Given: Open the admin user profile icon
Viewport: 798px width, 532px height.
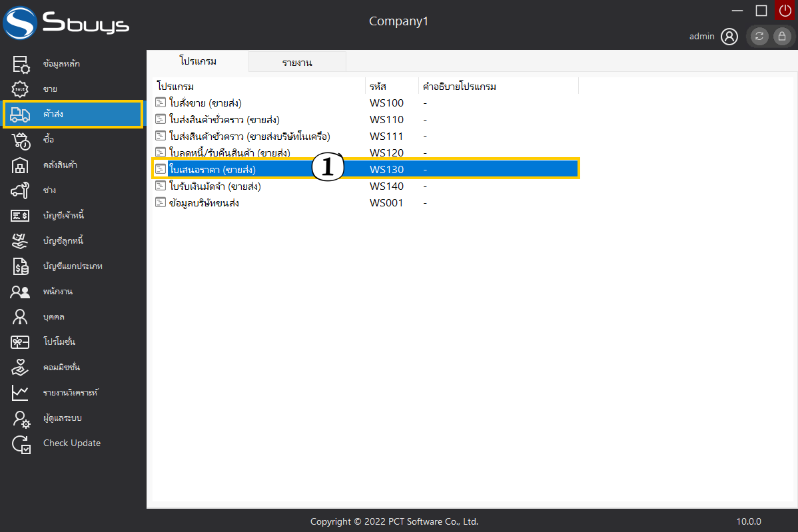Looking at the screenshot, I should (729, 37).
